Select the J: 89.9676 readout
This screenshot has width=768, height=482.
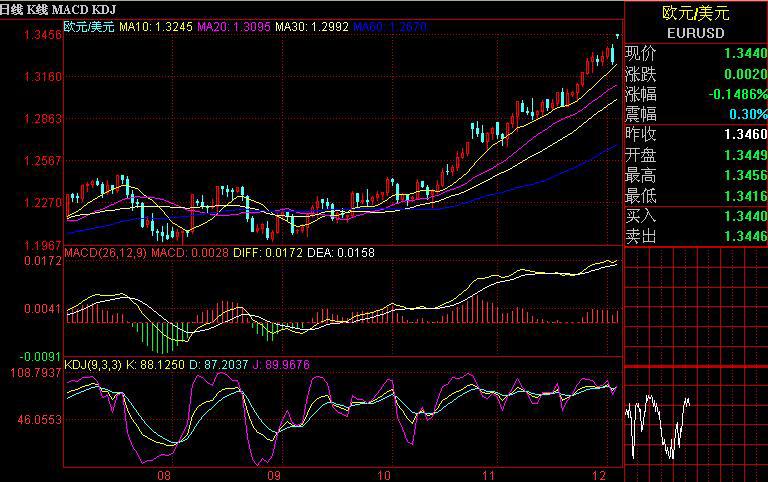(x=281, y=365)
